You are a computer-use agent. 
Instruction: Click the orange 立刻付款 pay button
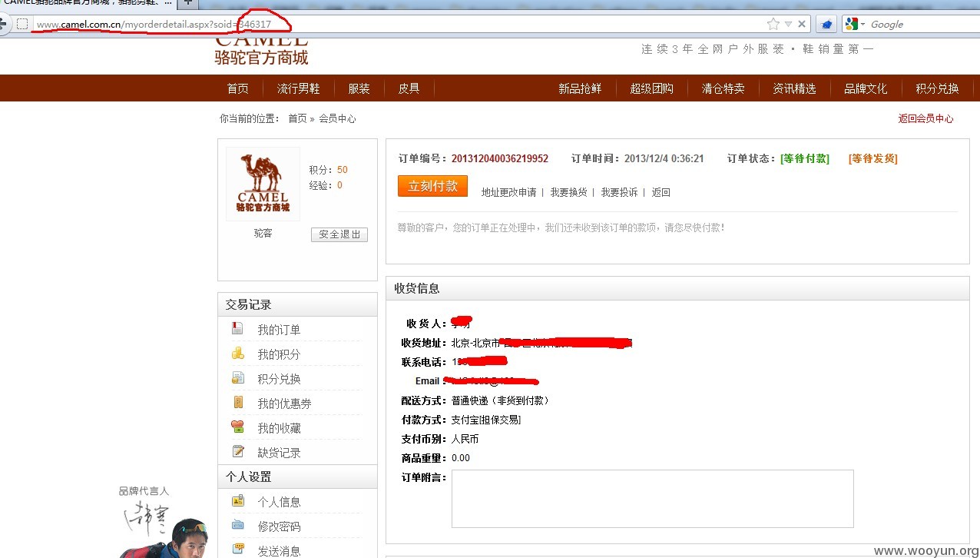(x=432, y=186)
